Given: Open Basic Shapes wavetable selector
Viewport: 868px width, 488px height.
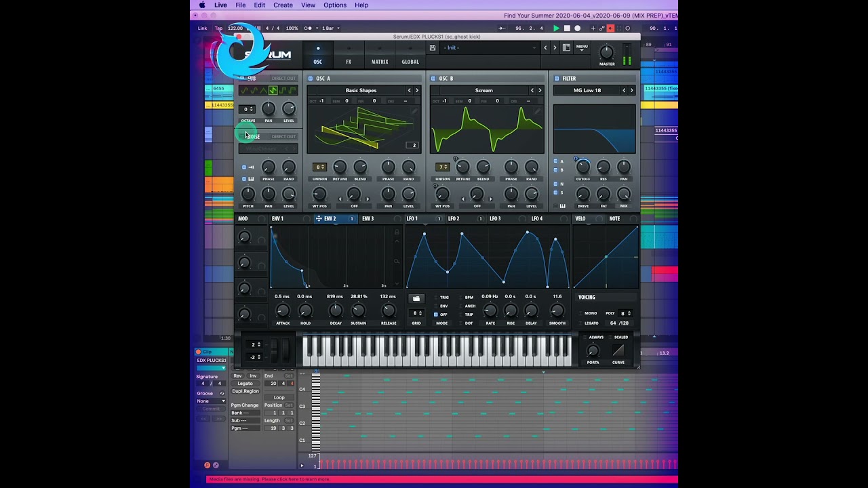Looking at the screenshot, I should point(361,90).
